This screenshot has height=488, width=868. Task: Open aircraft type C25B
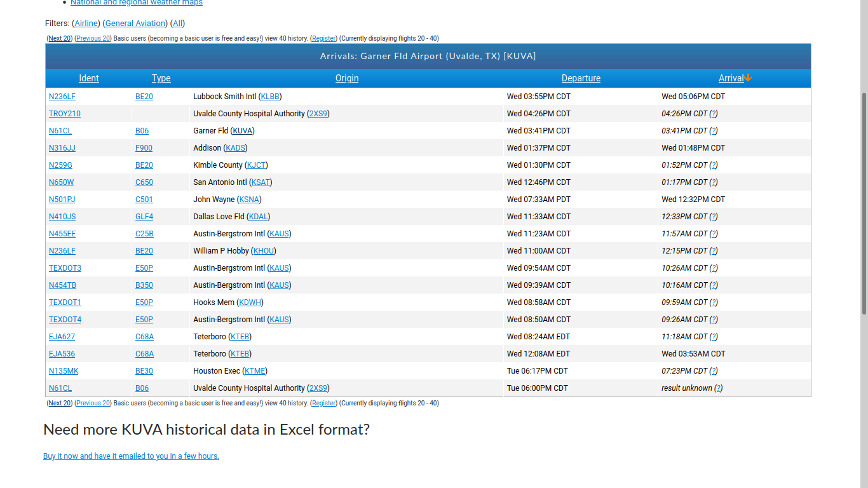coord(144,234)
